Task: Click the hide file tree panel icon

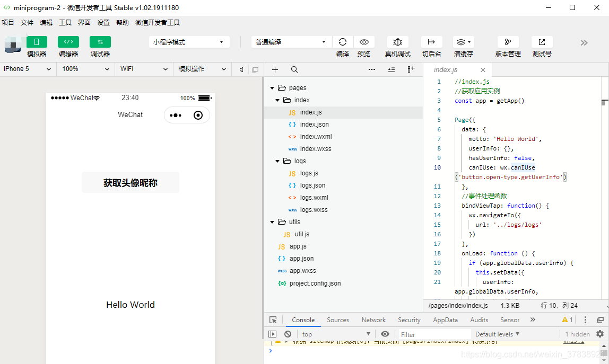Action: [x=411, y=69]
